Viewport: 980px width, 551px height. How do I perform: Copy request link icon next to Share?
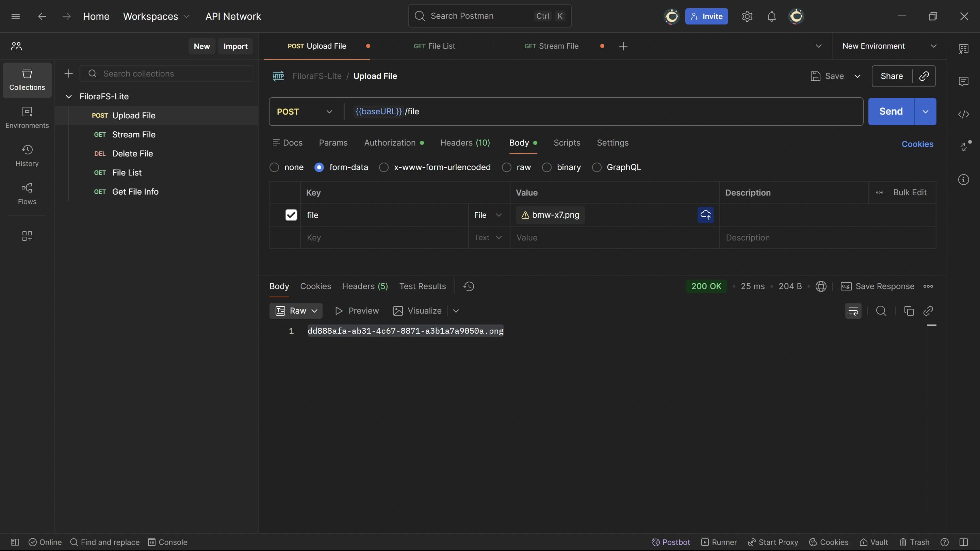click(x=924, y=76)
